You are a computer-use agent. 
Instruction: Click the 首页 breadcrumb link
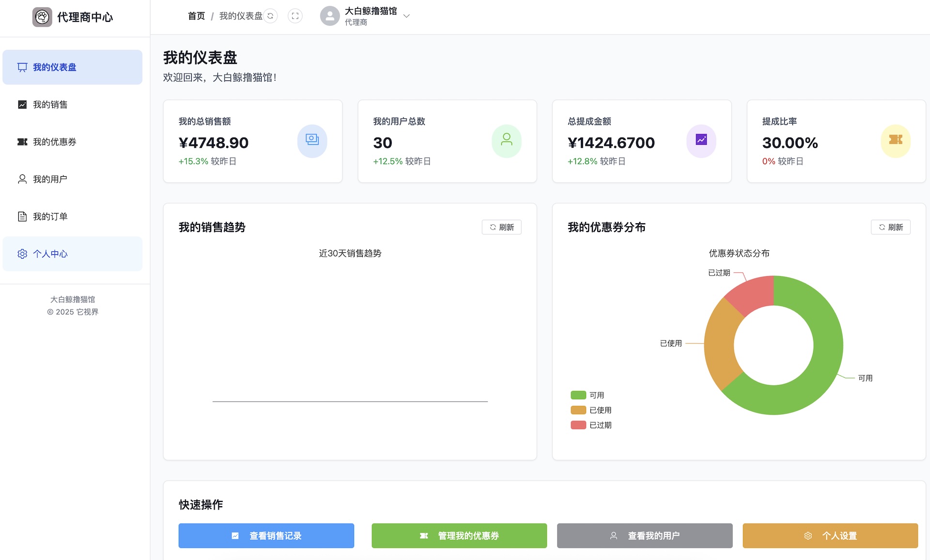[196, 16]
